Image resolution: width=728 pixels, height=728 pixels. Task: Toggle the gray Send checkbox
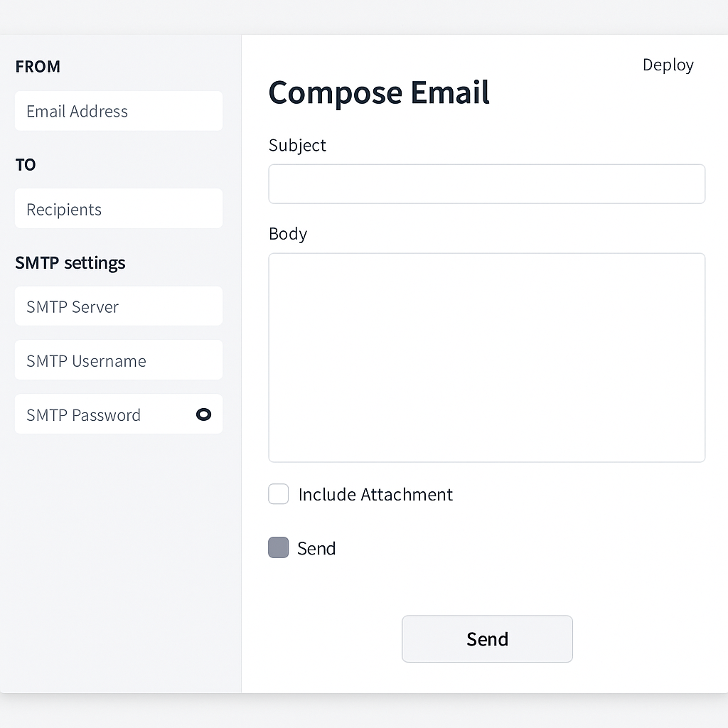(x=279, y=547)
